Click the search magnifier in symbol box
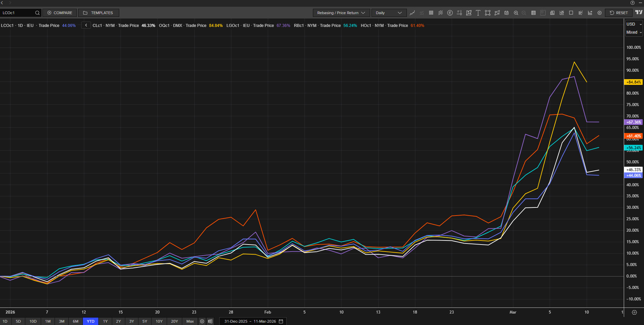This screenshot has width=644, height=325. [x=37, y=13]
